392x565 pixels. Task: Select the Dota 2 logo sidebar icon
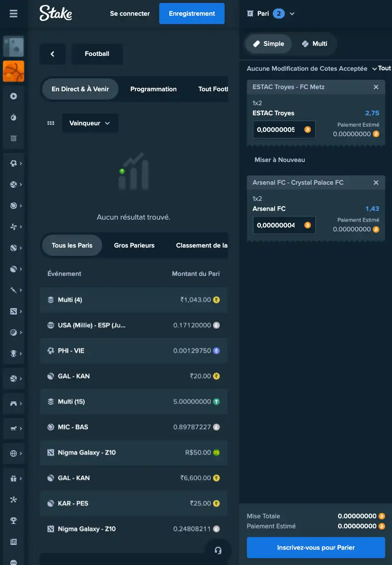(x=14, y=311)
